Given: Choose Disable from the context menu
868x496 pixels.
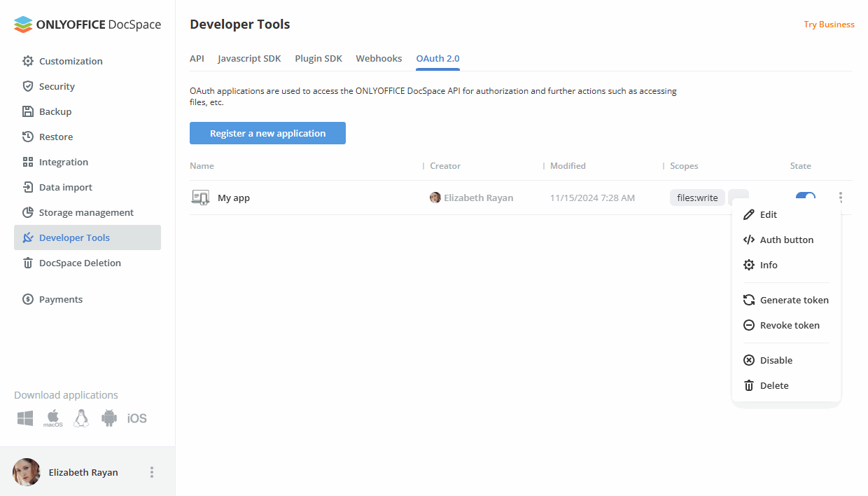Looking at the screenshot, I should (x=786, y=360).
